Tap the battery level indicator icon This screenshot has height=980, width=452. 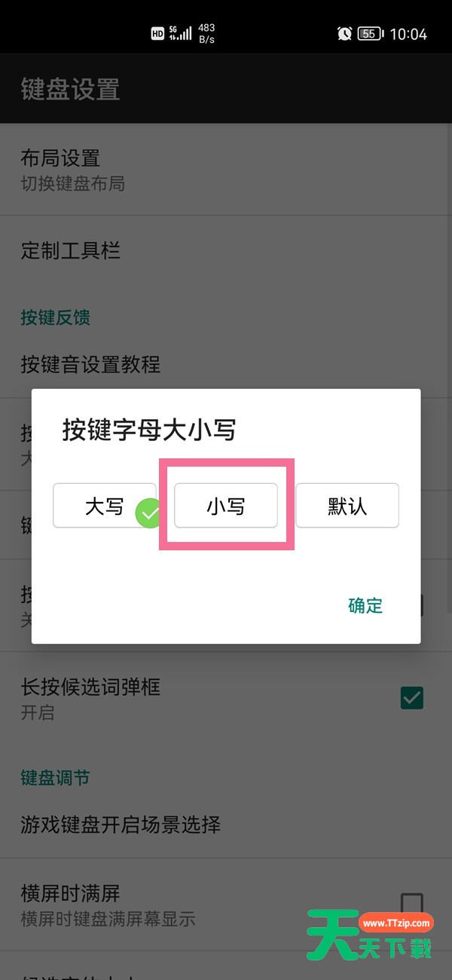point(370,33)
